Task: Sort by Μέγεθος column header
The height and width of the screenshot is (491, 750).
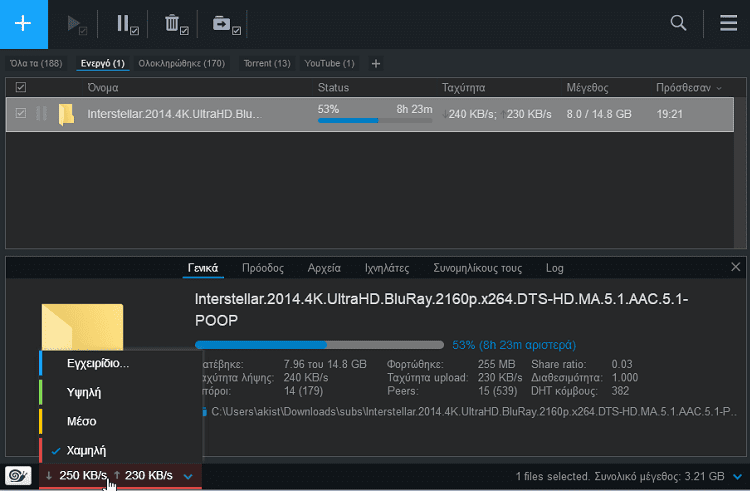Action: tap(587, 87)
